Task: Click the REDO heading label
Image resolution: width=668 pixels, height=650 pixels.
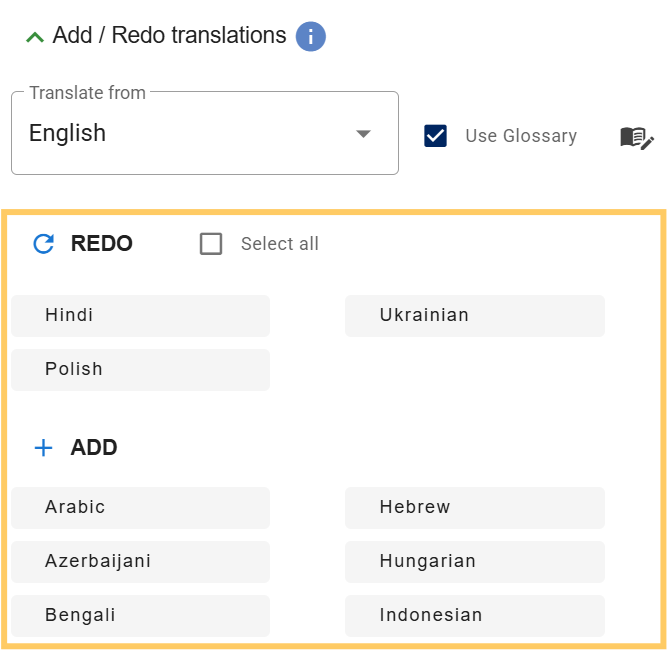Action: pyautogui.click(x=102, y=244)
